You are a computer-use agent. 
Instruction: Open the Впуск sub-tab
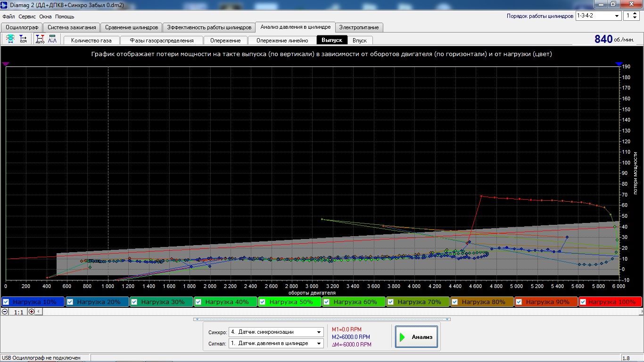pyautogui.click(x=360, y=41)
